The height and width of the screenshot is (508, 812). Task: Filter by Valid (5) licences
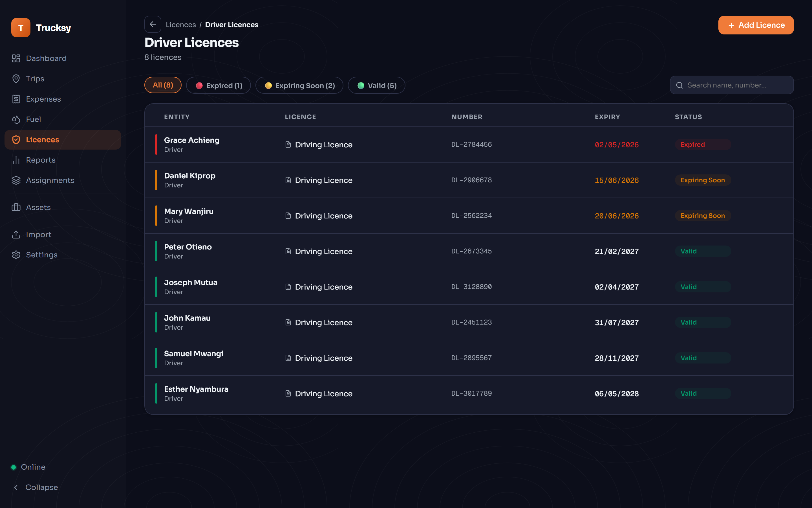click(376, 85)
